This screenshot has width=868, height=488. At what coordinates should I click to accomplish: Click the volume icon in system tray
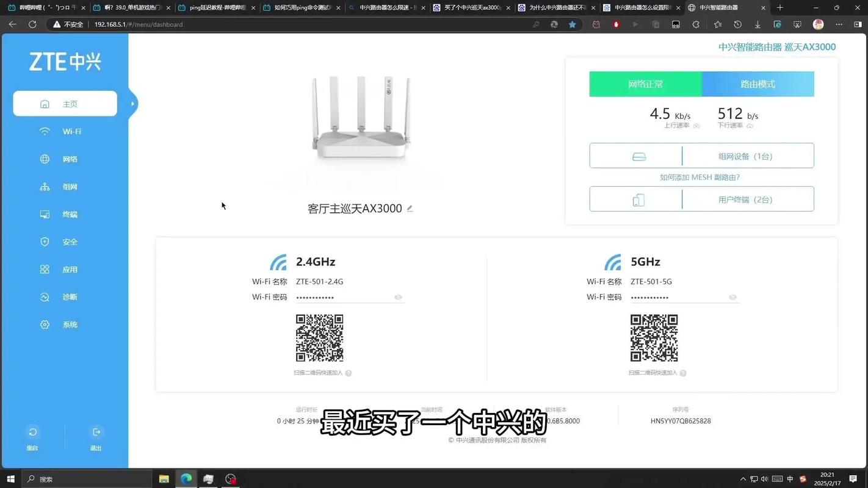click(765, 479)
